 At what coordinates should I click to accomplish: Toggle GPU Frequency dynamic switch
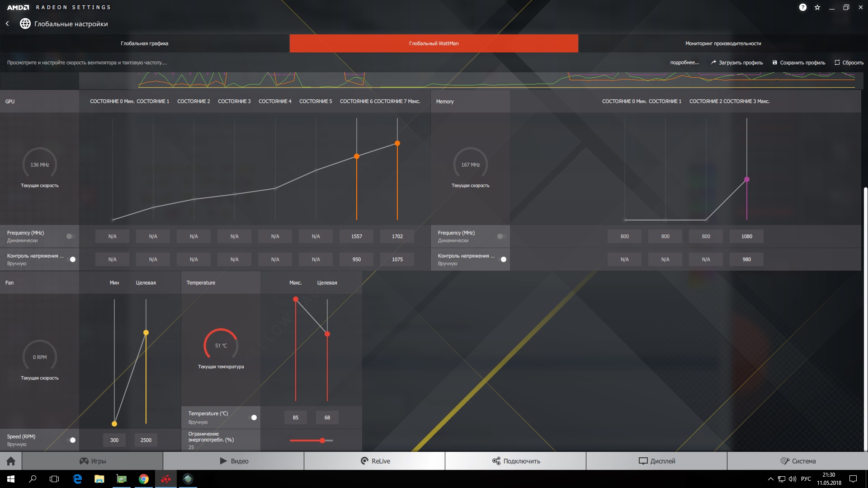click(x=71, y=236)
